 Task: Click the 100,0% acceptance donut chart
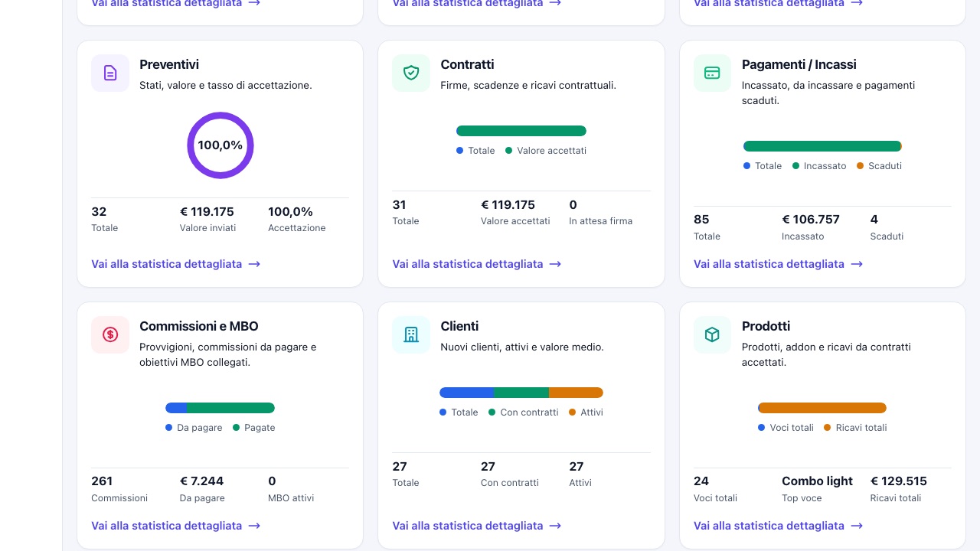220,145
